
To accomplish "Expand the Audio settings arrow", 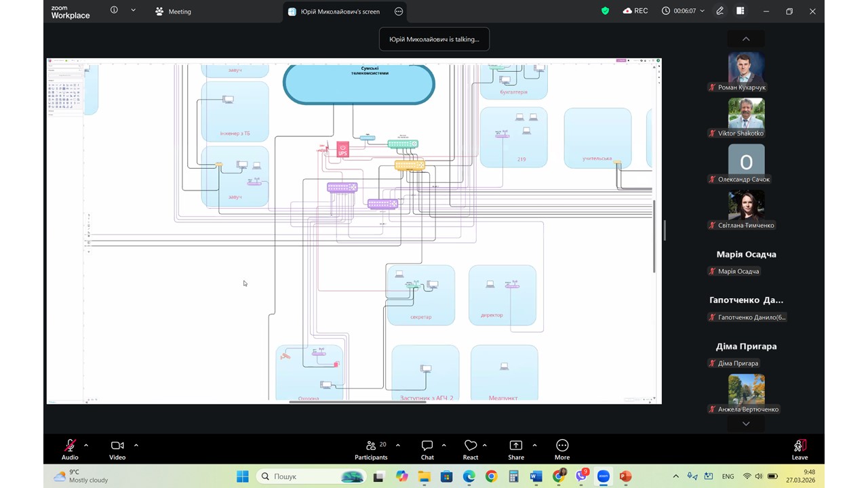I will click(86, 445).
